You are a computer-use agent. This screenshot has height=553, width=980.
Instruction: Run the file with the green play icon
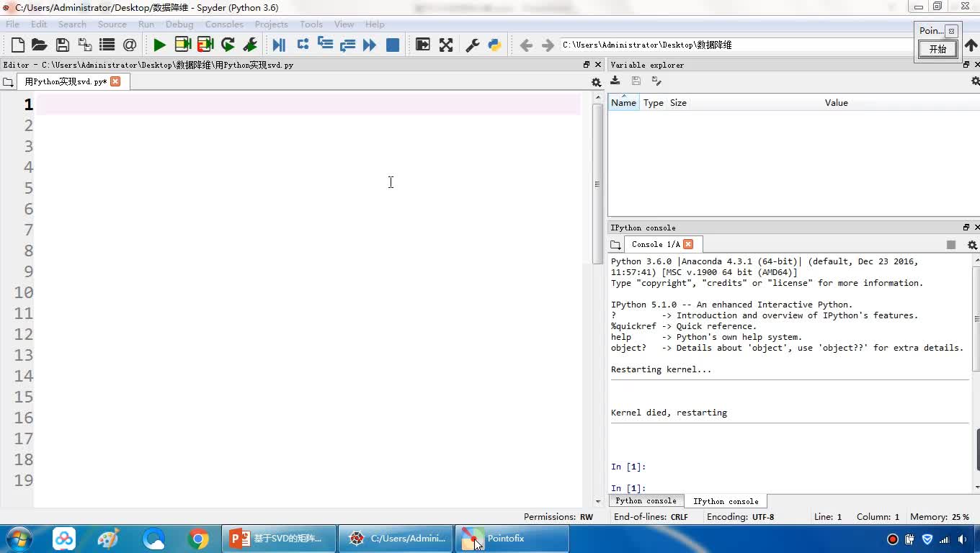(159, 45)
